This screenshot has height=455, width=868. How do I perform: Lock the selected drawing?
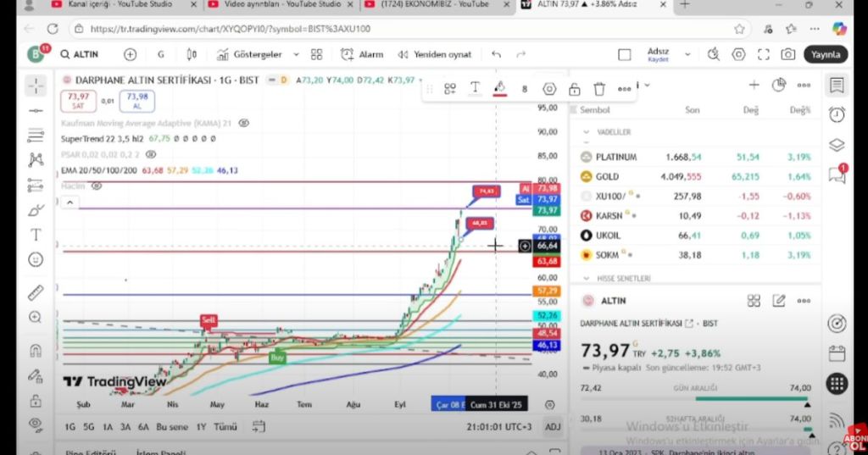pyautogui.click(x=574, y=89)
